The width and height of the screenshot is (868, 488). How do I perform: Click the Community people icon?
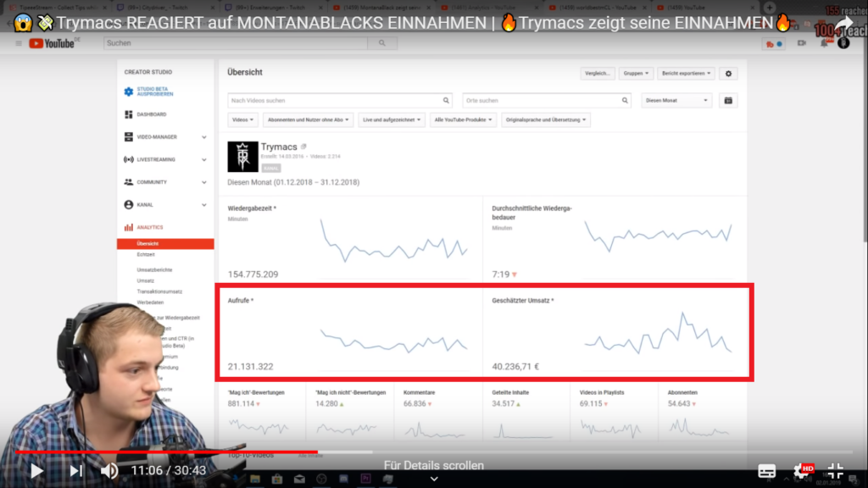tap(129, 182)
